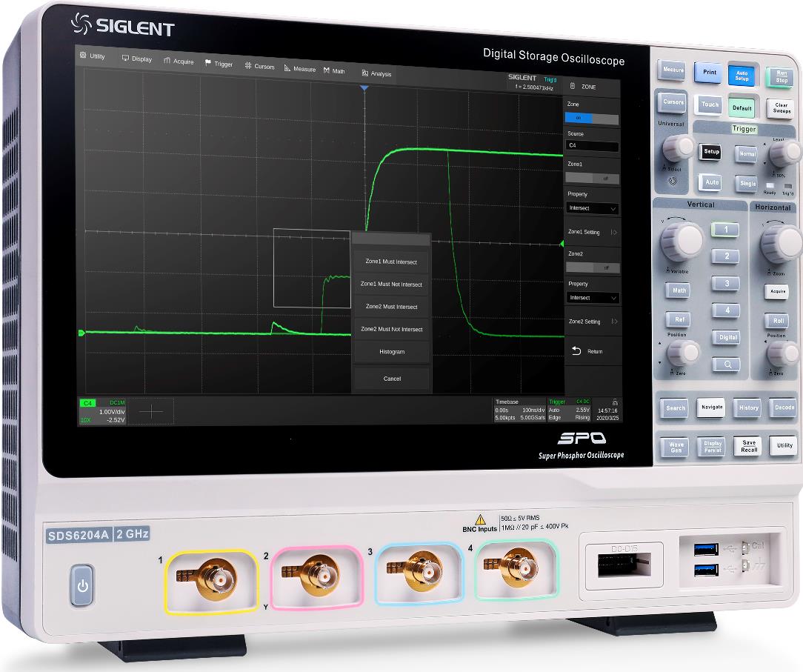The width and height of the screenshot is (803, 672).
Task: Open Zone1 Property Intersect dropdown
Action: point(592,208)
